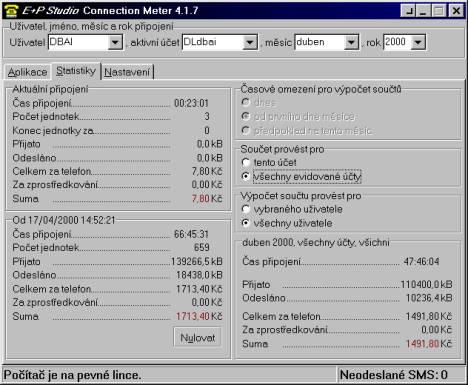Click 'Počítač je na pevné lince' status text
Screen dimensions: 468x385
(x=73, y=375)
